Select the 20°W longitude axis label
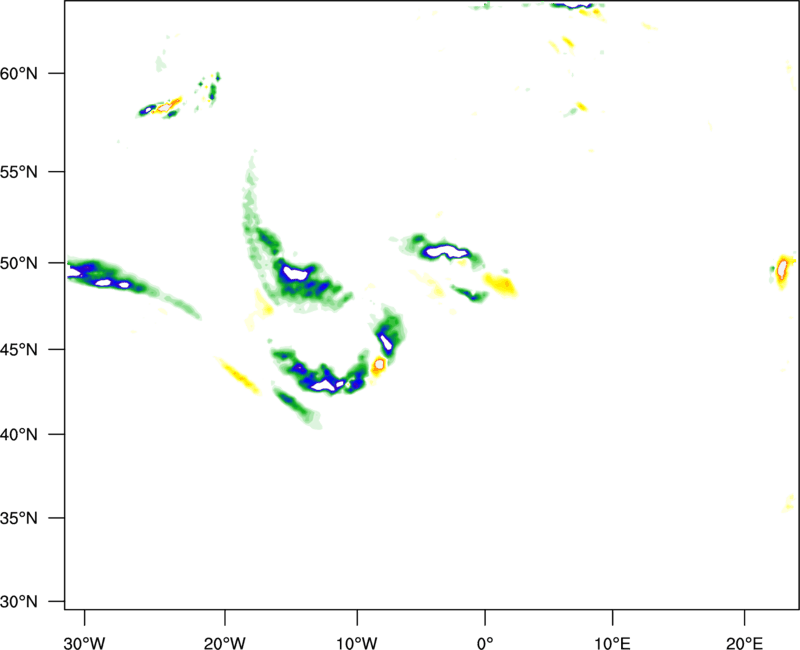 [225, 643]
